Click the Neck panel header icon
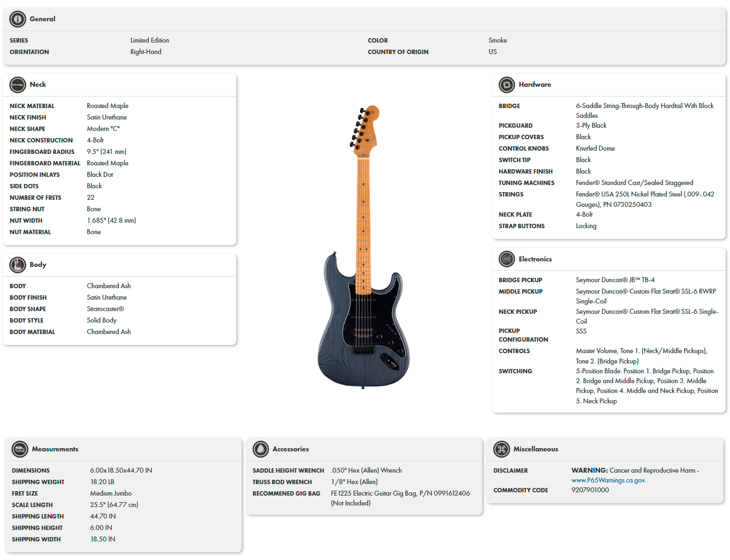This screenshot has width=730, height=560. (17, 85)
